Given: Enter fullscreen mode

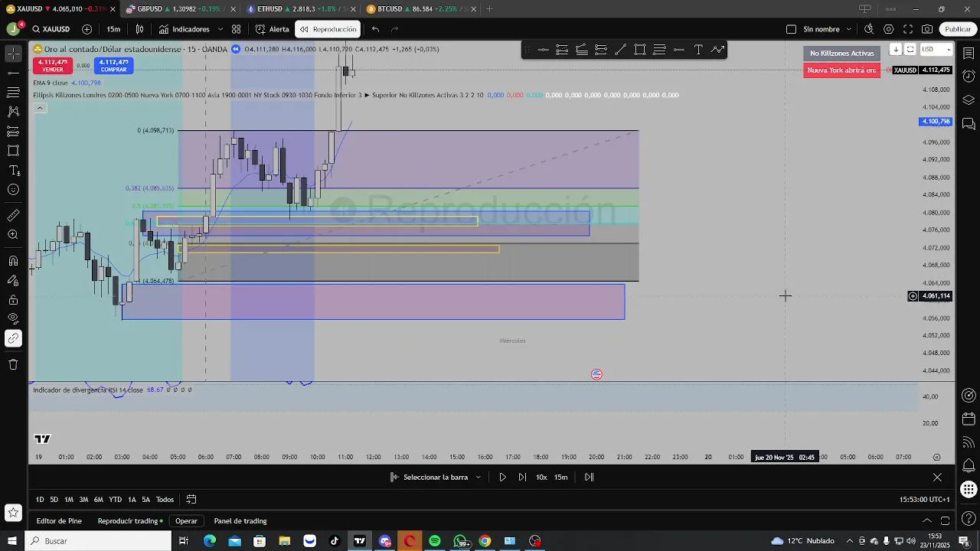Looking at the screenshot, I should [908, 29].
